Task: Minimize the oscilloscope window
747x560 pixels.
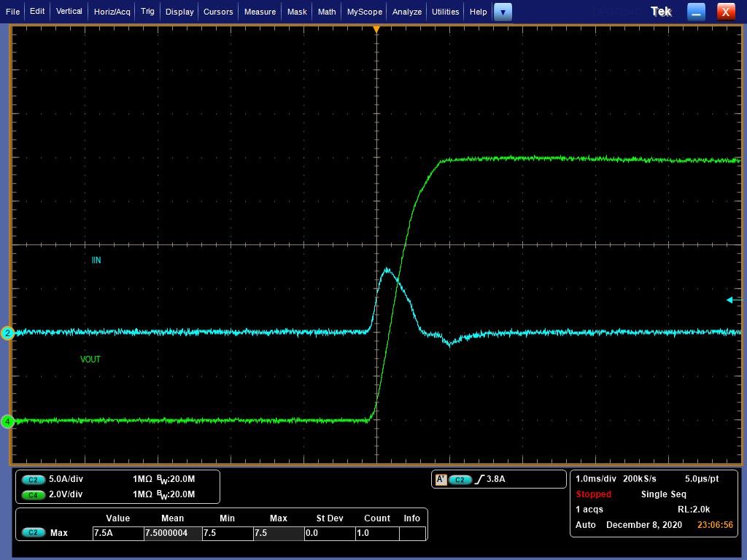Action: 696,12
